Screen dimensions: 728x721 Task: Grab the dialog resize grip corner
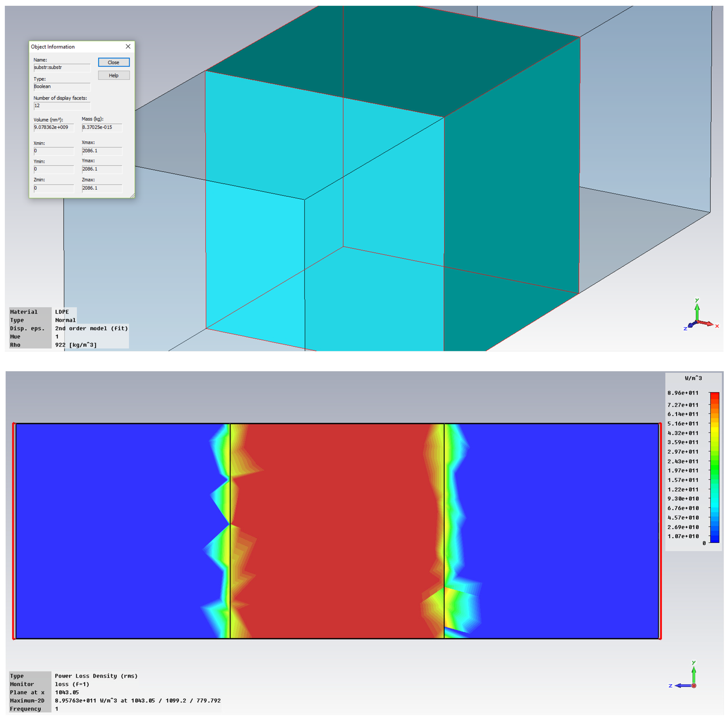tap(132, 196)
